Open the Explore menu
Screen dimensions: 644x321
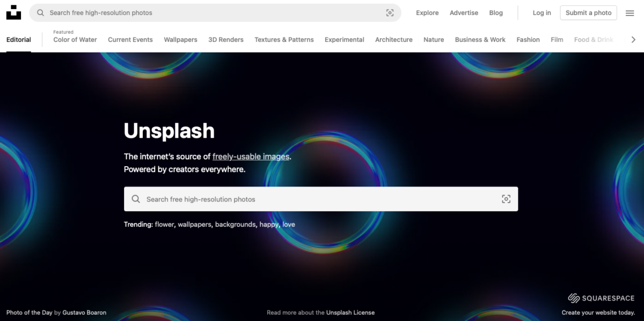[x=427, y=13]
